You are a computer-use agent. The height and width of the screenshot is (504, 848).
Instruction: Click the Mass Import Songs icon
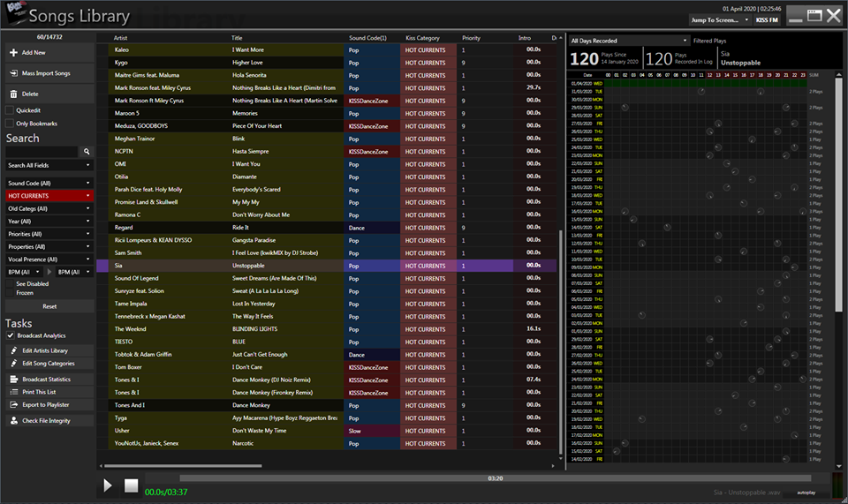13,73
